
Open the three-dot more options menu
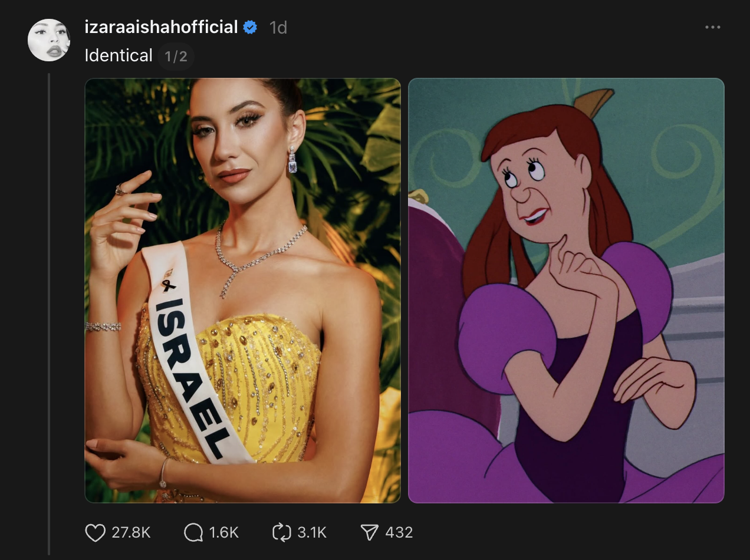pos(712,28)
